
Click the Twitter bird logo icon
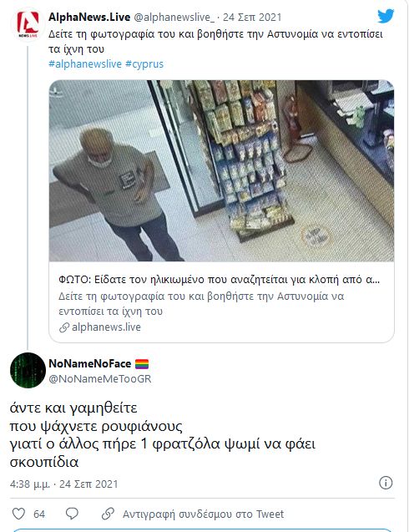(386, 16)
